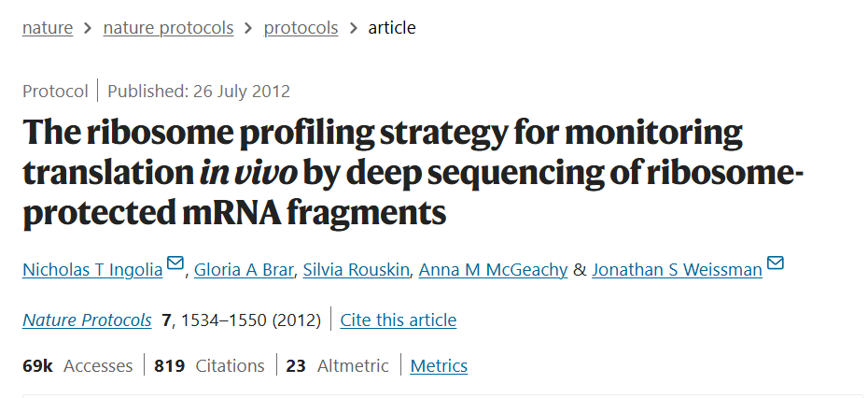Navigate to the 'protocols' breadcrumb
868x398 pixels.
301,28
